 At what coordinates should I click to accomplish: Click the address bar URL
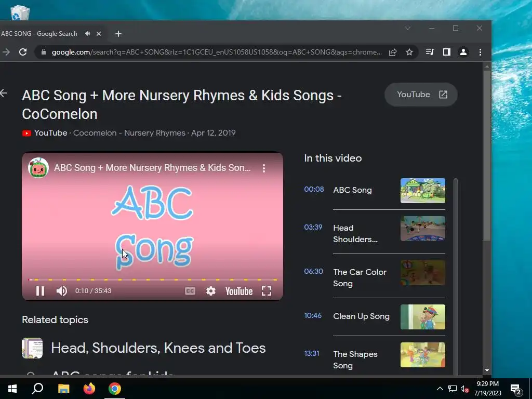click(217, 52)
